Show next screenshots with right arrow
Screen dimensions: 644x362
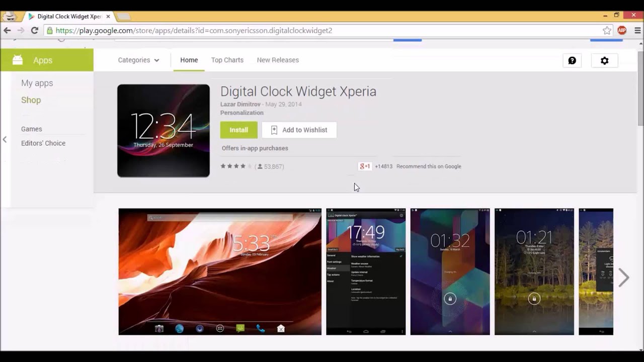tap(623, 277)
